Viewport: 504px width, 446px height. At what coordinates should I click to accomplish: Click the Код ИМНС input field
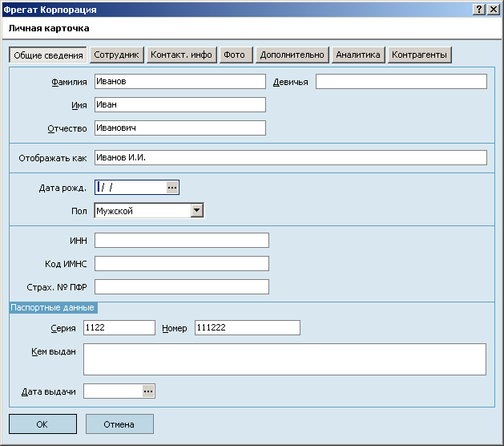182,264
